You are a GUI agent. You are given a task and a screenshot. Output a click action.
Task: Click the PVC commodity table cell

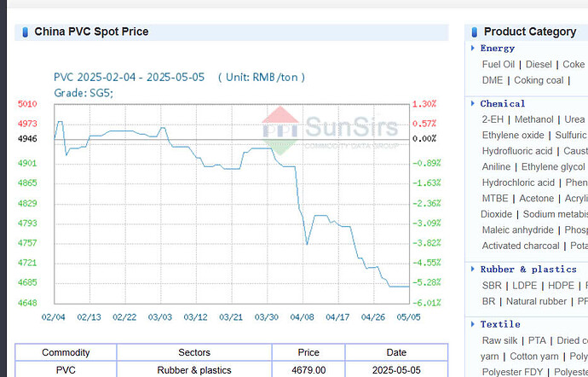pyautogui.click(x=66, y=370)
